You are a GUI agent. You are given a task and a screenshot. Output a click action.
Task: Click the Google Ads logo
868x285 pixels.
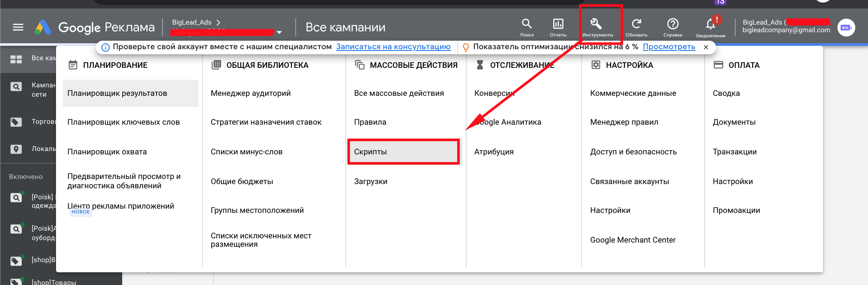pos(43,28)
